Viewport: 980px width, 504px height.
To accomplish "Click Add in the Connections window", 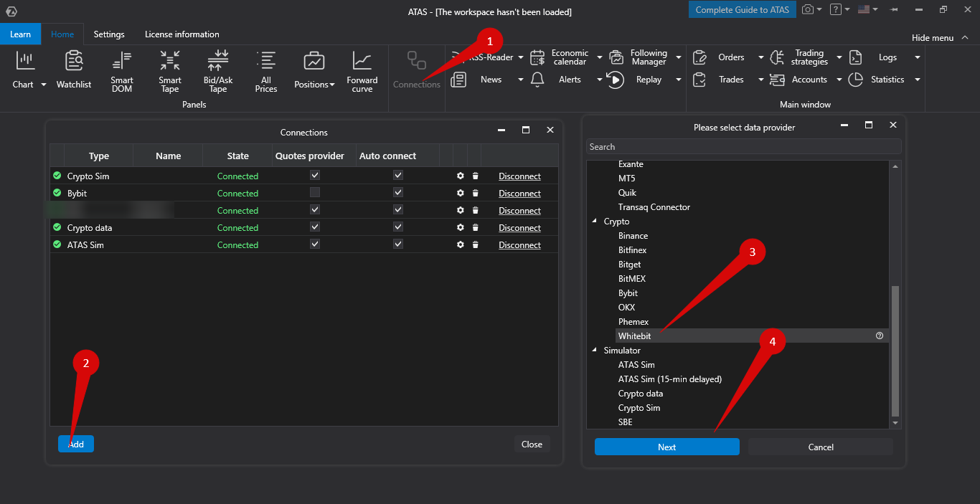I will pyautogui.click(x=76, y=444).
